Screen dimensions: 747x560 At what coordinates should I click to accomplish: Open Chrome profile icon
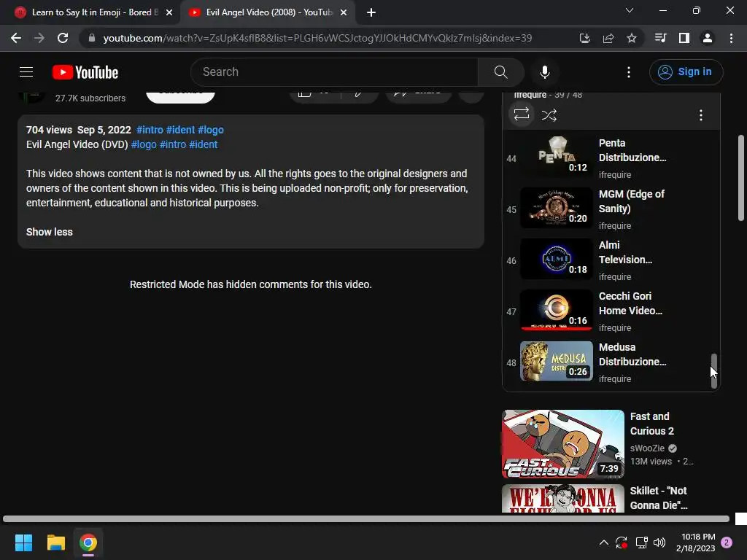point(708,38)
